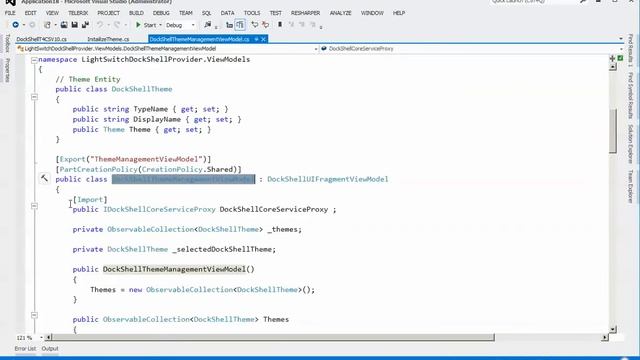
Task: Click the ReSharper hammer action icon
Action: pyautogui.click(x=44, y=178)
